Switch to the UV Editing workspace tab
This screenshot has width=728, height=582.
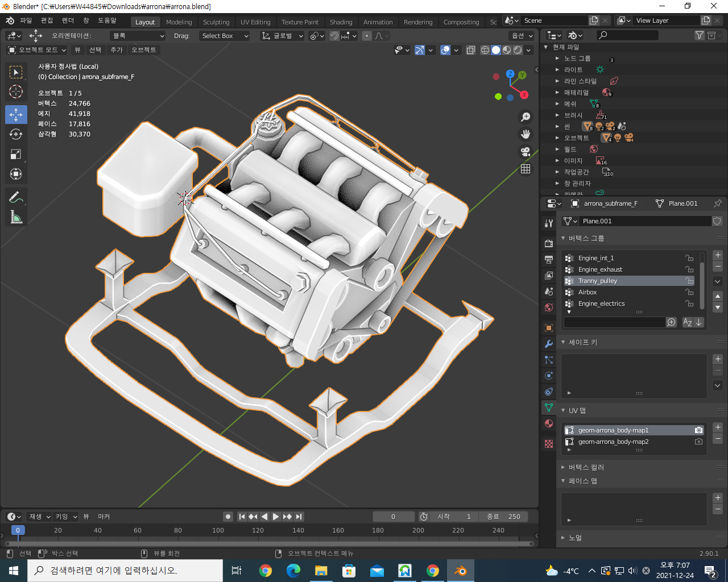coord(255,22)
